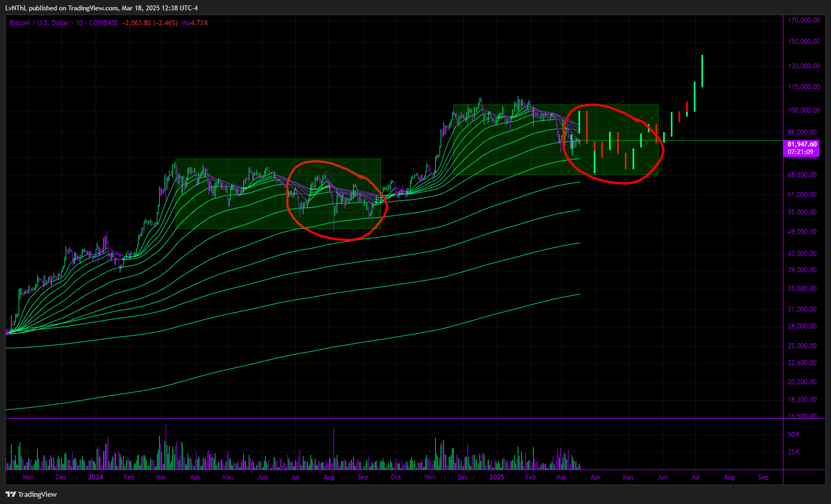The width and height of the screenshot is (831, 504).
Task: Click the 150,000.00 price axis label
Action: click(804, 42)
